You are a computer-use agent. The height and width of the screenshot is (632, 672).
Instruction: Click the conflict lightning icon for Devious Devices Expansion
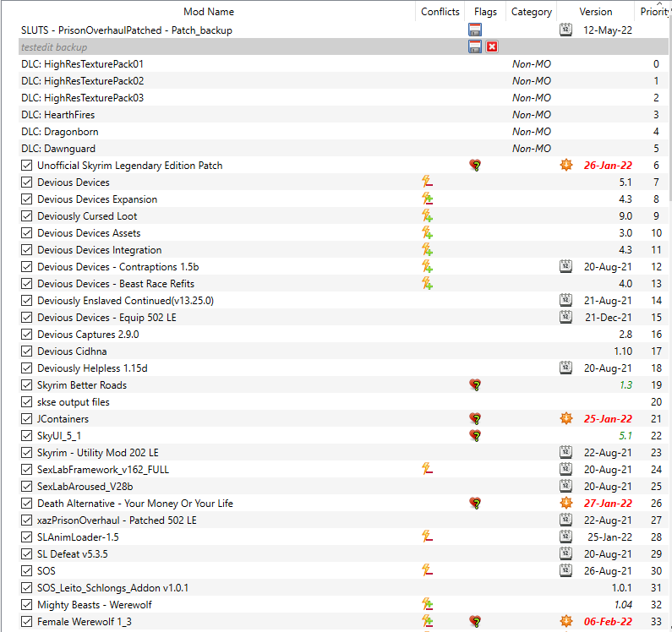pyautogui.click(x=427, y=199)
